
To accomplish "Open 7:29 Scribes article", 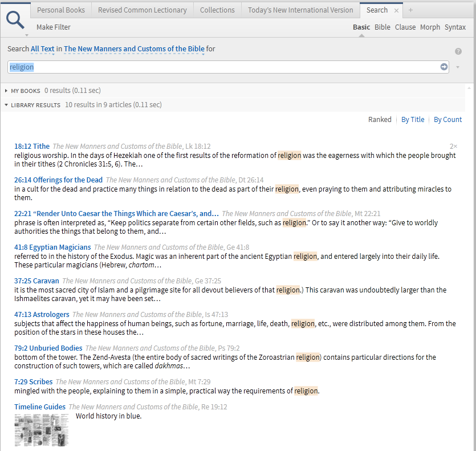I will point(34,382).
